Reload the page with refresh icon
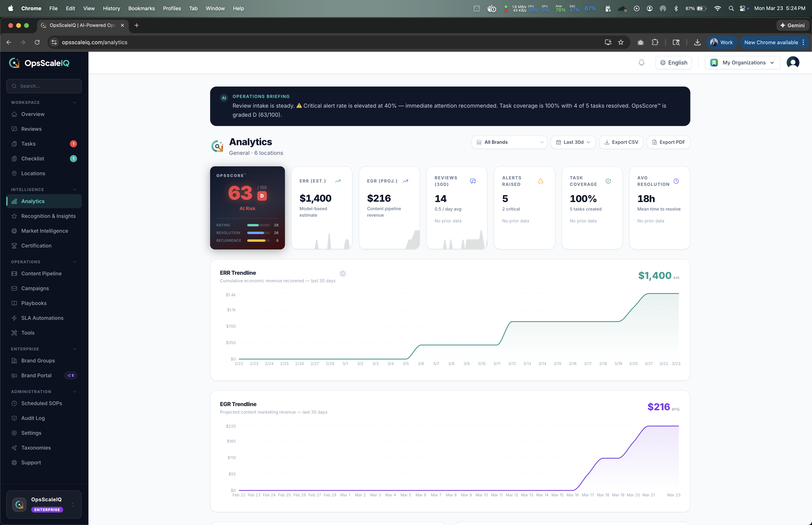The image size is (812, 525). pos(37,42)
